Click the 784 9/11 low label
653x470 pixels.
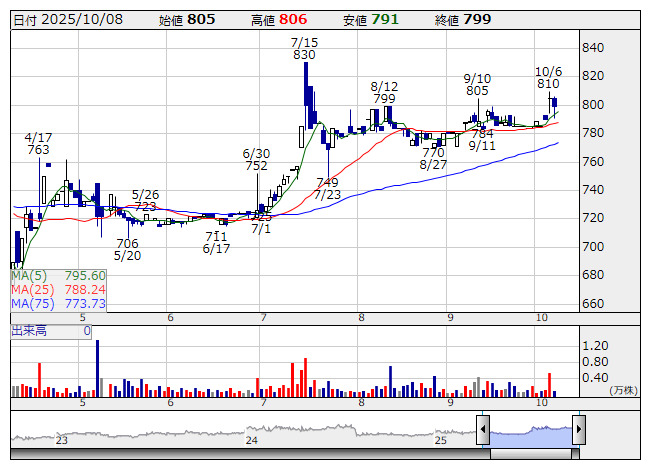(482, 139)
